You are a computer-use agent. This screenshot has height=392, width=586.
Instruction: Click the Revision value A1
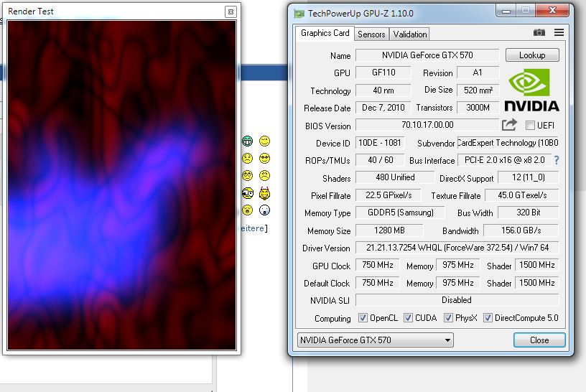pos(478,73)
